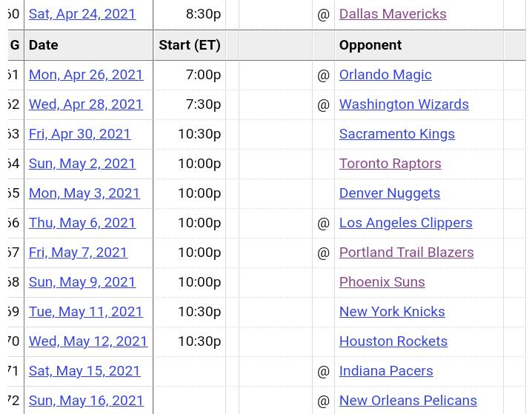Click the Portland Trail Blazers link
The image size is (532, 414).
click(x=405, y=253)
